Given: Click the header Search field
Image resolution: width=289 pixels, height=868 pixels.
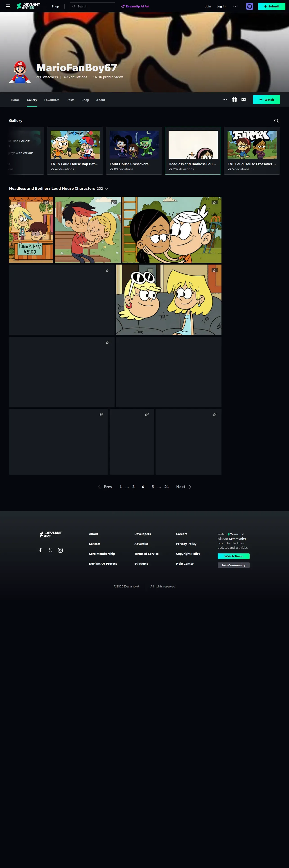Looking at the screenshot, I should point(92,6).
